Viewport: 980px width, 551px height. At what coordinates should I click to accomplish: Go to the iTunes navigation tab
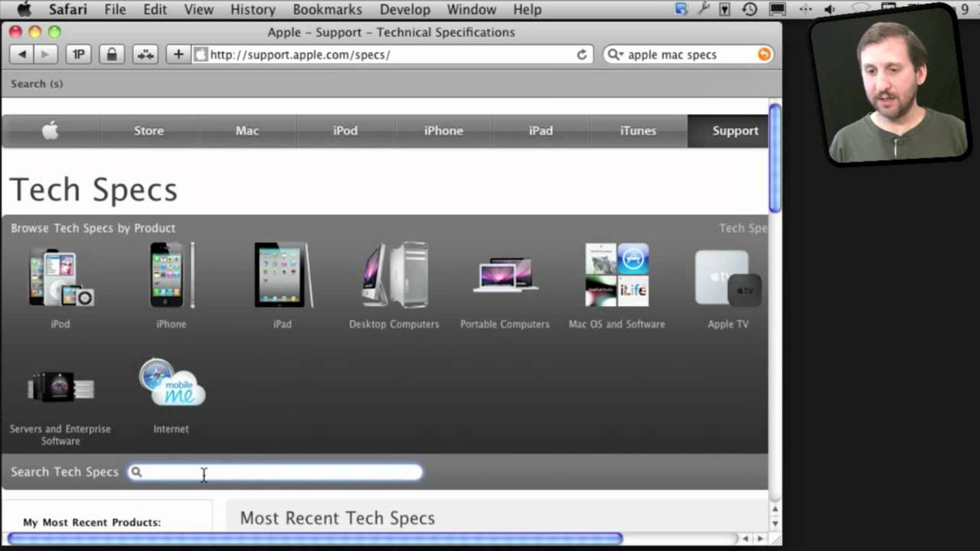coord(639,131)
